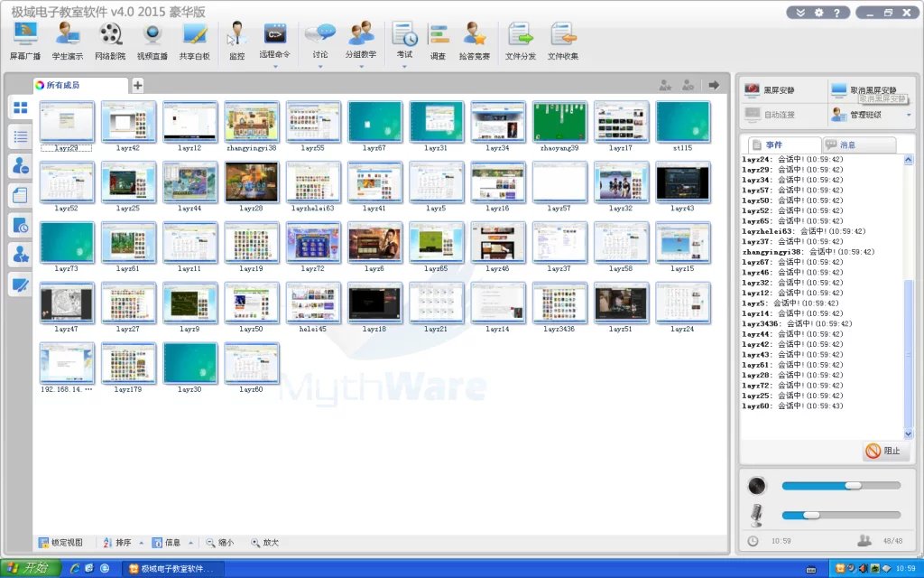924x578 pixels.
Task: Toggle 锁定视图 lock view
Action: [60, 543]
